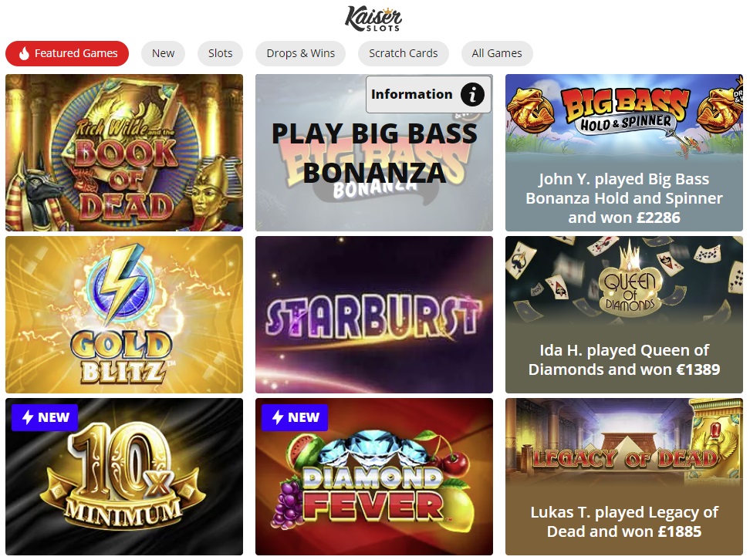Click the Big Bass Hold & Spinner logo
750x560 pixels.
point(626,113)
